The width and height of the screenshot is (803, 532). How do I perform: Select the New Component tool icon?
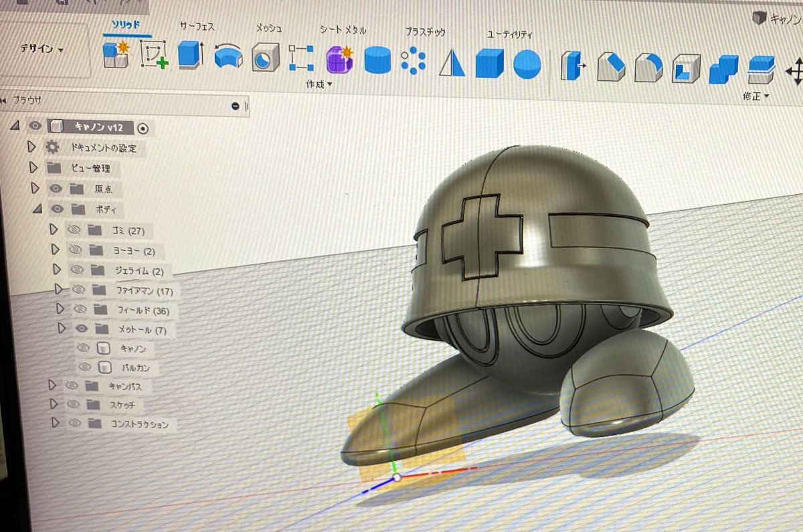tap(116, 55)
